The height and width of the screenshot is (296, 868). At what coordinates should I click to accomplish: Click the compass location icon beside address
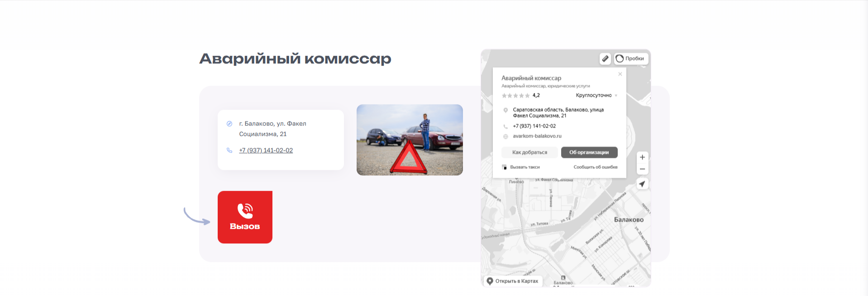tap(229, 124)
